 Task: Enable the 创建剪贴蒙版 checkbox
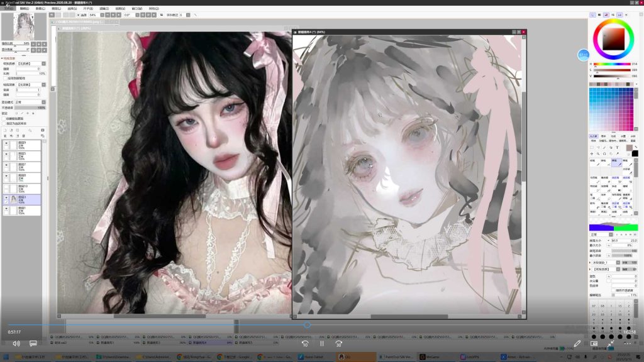(x=4, y=118)
